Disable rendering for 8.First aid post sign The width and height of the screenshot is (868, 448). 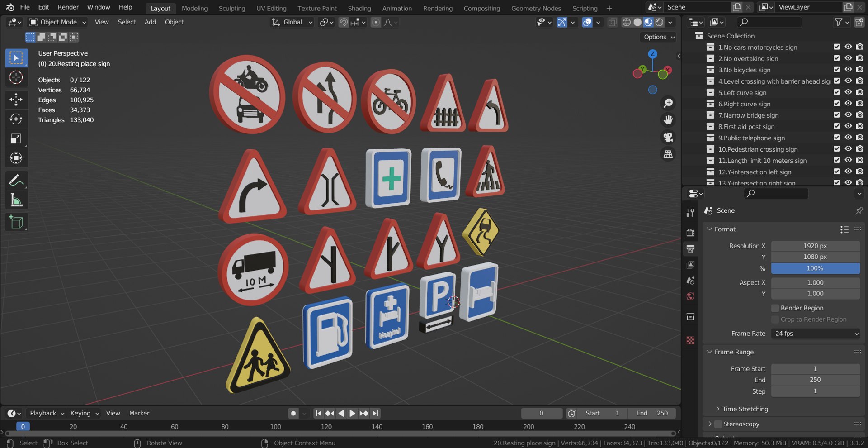[859, 126]
